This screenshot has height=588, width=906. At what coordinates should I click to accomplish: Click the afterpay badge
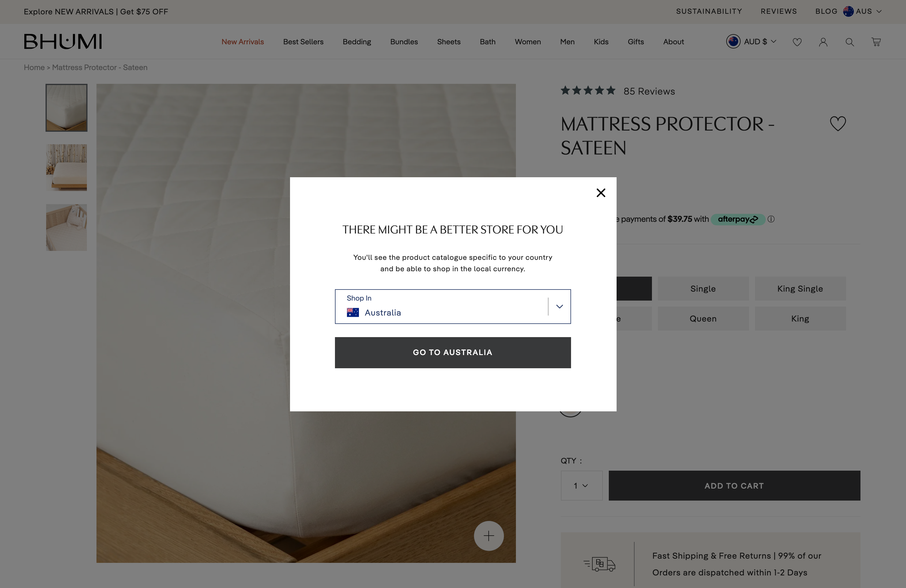pos(738,219)
